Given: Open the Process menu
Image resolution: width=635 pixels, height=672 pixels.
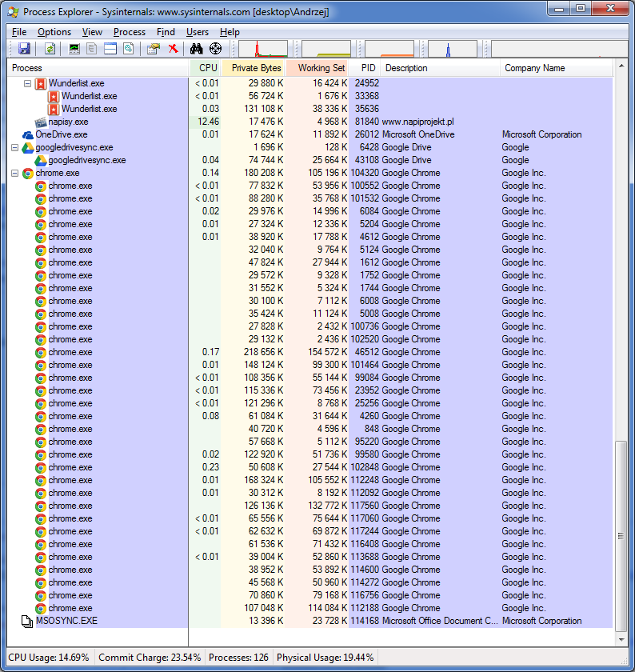Looking at the screenshot, I should pos(130,32).
